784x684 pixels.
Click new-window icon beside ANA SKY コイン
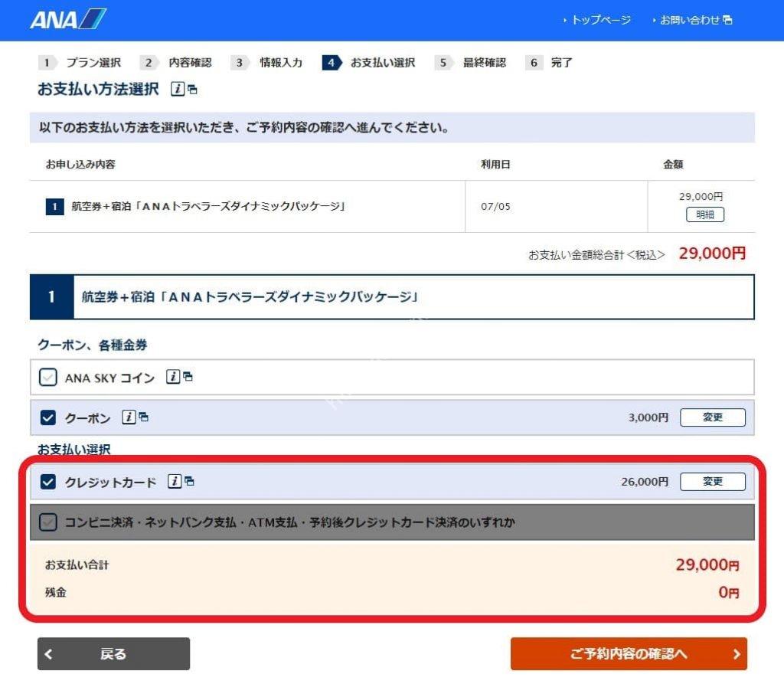(x=188, y=376)
